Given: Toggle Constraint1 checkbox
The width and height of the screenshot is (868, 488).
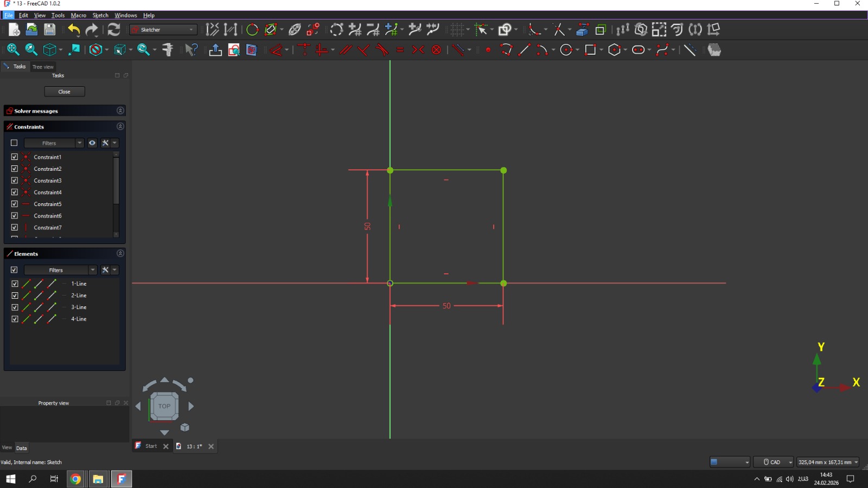Looking at the screenshot, I should coord(15,157).
